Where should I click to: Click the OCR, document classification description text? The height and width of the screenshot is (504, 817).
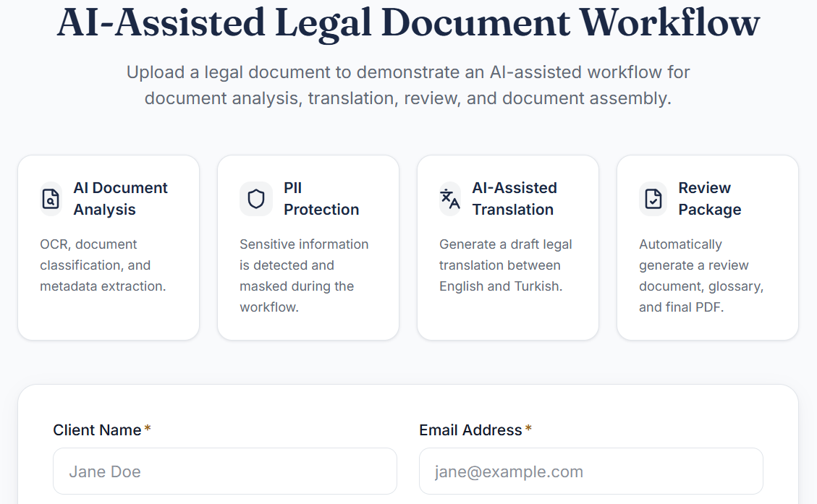103,265
